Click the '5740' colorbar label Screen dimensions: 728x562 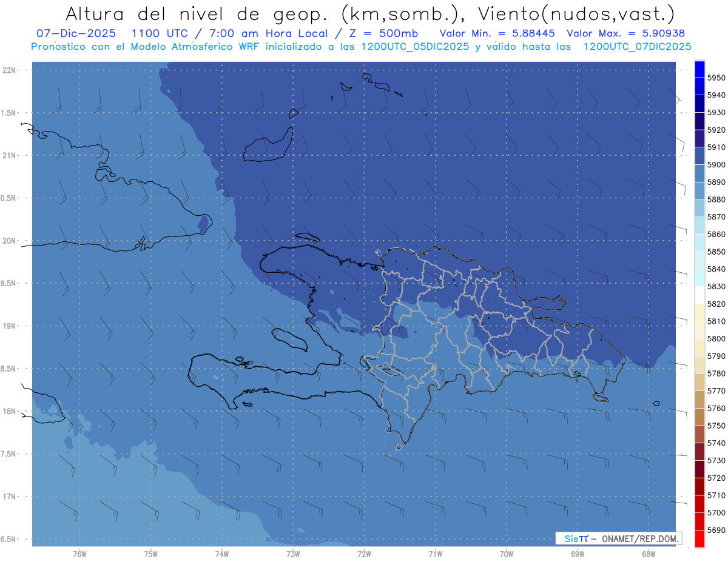[x=716, y=443]
